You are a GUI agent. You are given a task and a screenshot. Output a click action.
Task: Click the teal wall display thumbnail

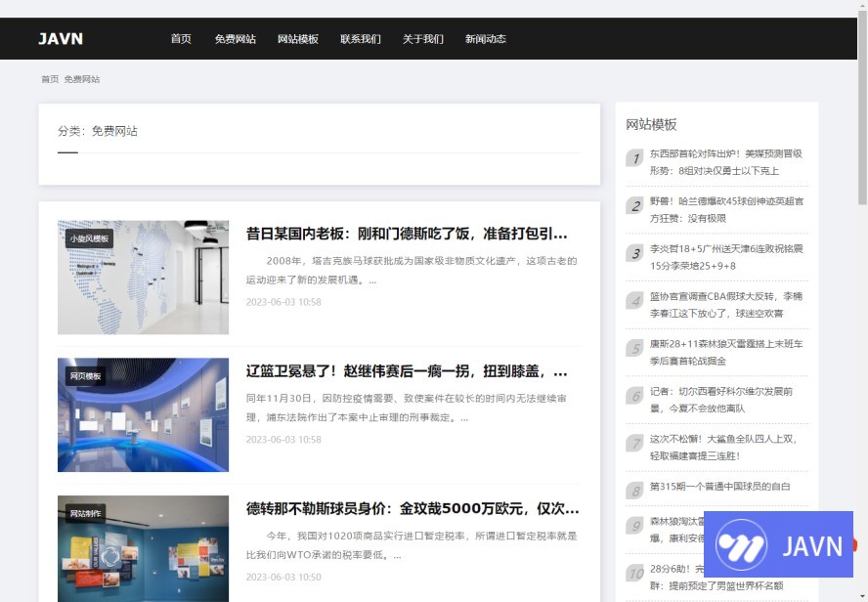143,549
